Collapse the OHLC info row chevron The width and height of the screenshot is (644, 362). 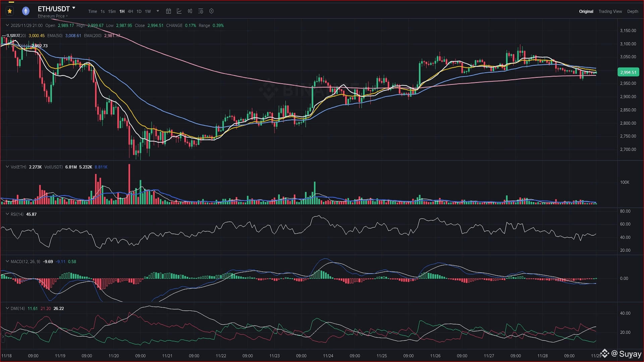coord(7,25)
